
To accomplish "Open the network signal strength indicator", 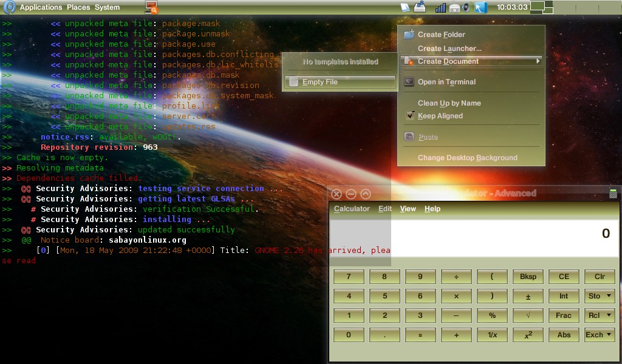I will 441,7.
